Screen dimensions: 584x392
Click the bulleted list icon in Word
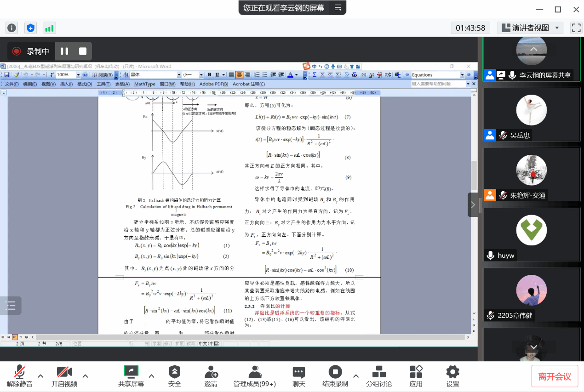[x=264, y=74]
